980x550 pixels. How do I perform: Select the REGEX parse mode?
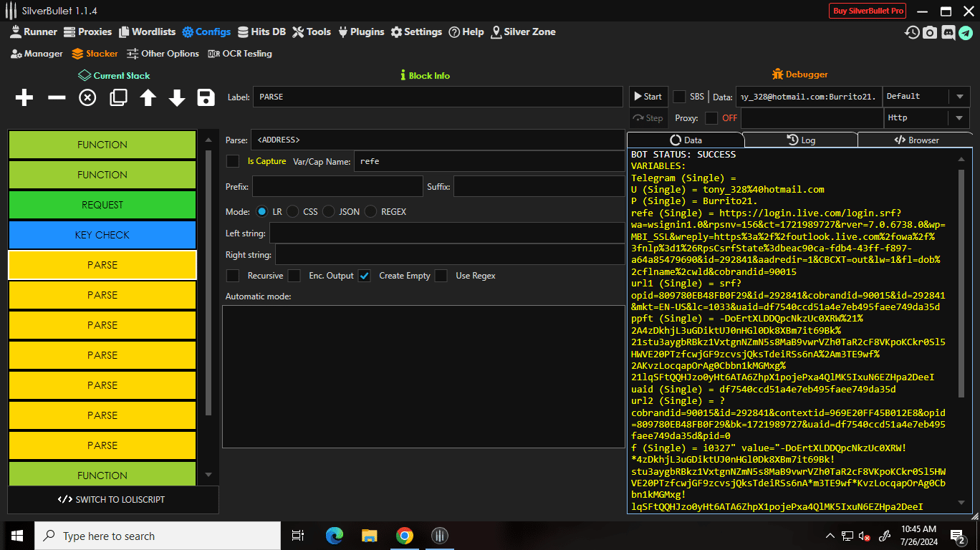pyautogui.click(x=370, y=212)
